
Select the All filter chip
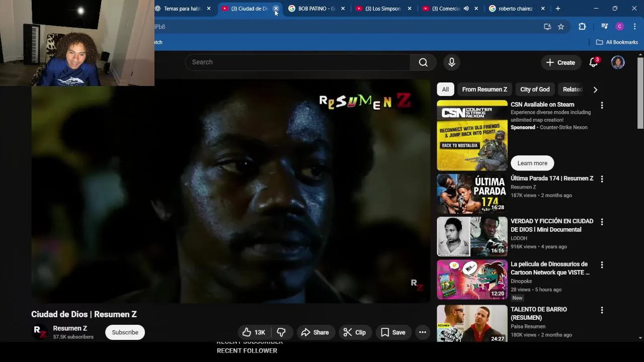445,89
